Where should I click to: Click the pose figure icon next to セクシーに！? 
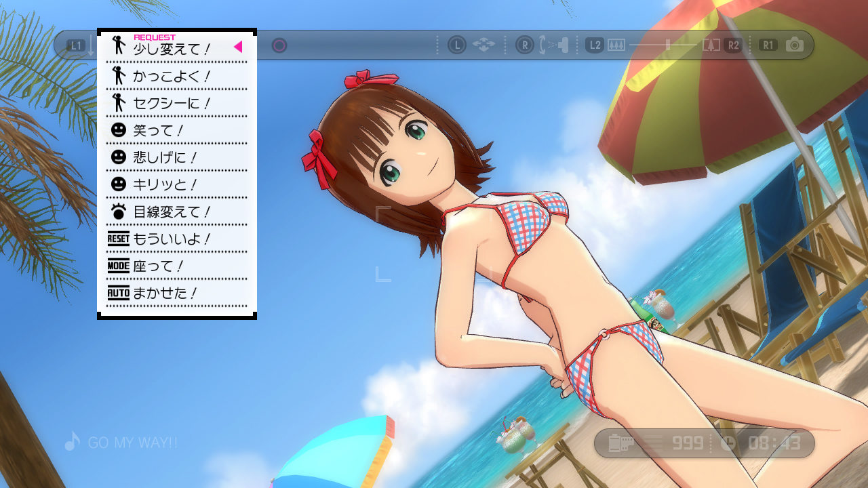coord(118,102)
